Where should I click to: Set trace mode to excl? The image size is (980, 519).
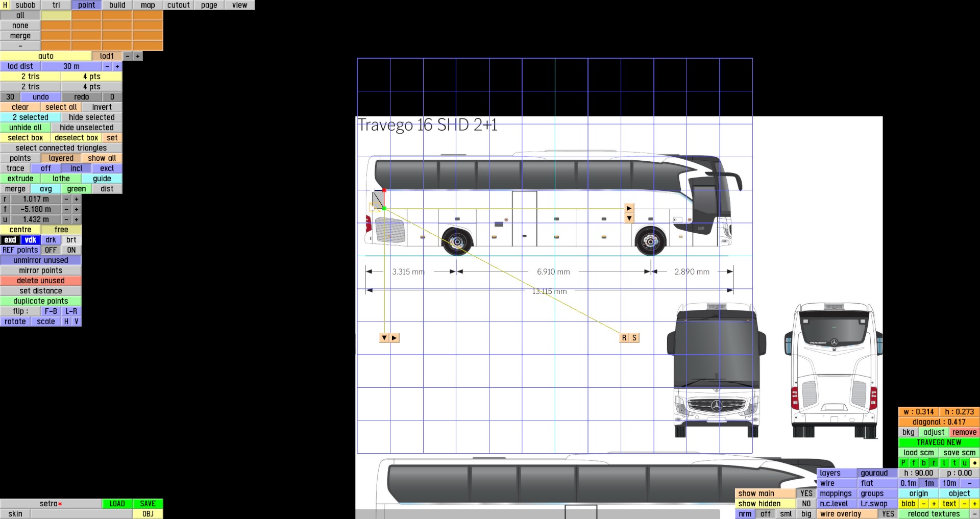(x=107, y=168)
